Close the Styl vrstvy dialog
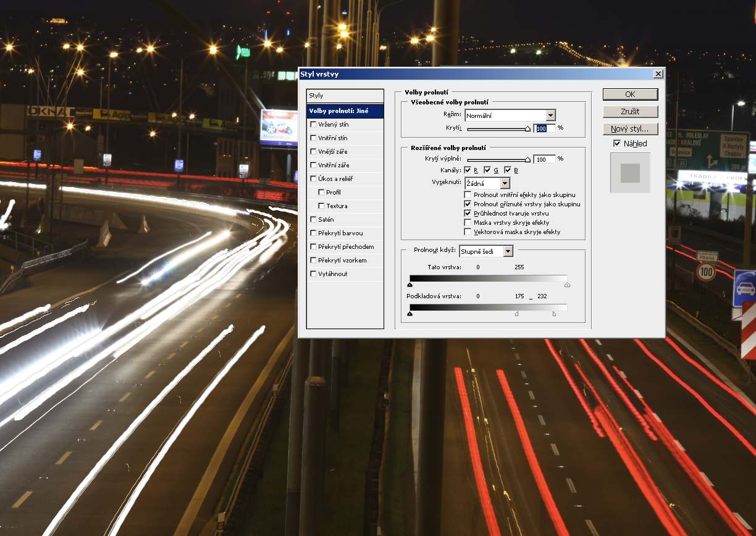Image resolution: width=756 pixels, height=536 pixels. 658,74
